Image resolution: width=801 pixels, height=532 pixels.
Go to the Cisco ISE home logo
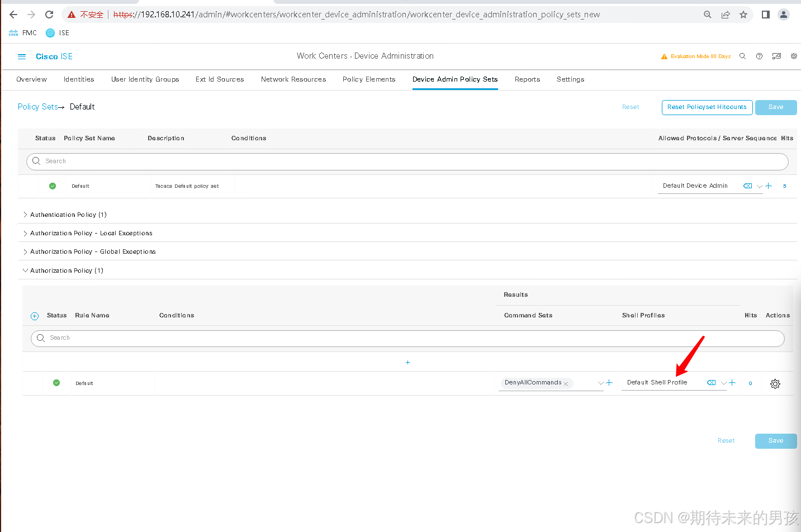(x=54, y=56)
